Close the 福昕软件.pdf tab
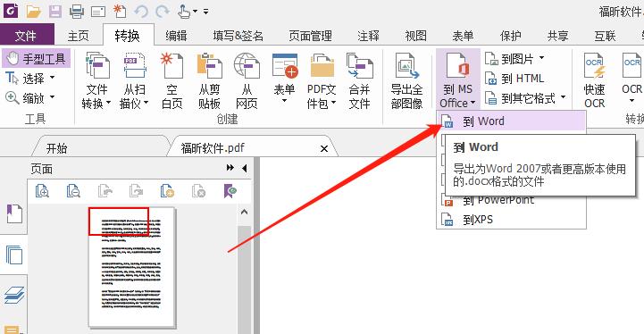This screenshot has width=644, height=334. point(324,149)
